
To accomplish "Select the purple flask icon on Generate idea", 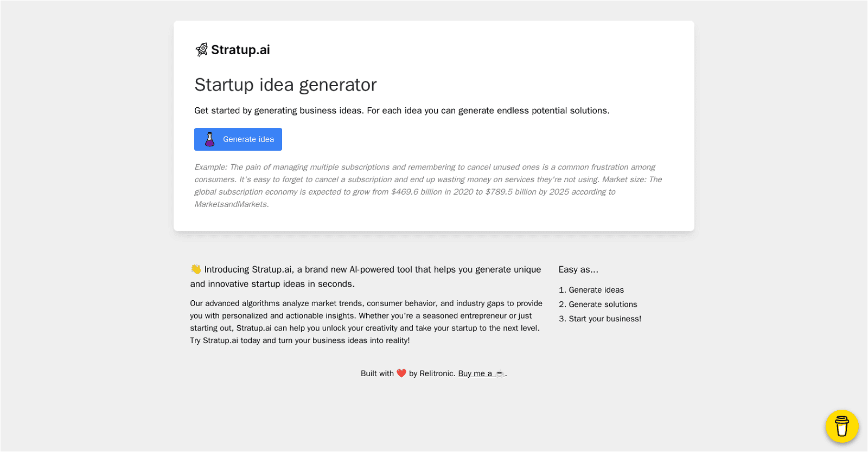I will pos(210,139).
